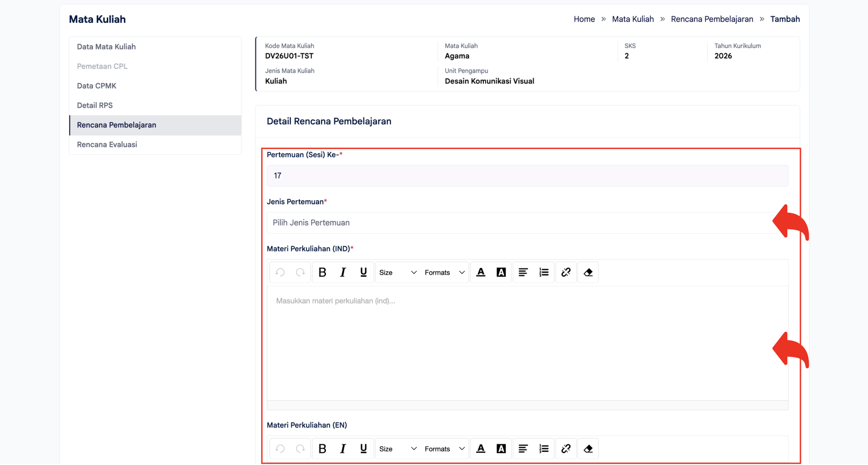This screenshot has width=868, height=465.
Task: Click text align icon in EN editor
Action: tap(523, 449)
